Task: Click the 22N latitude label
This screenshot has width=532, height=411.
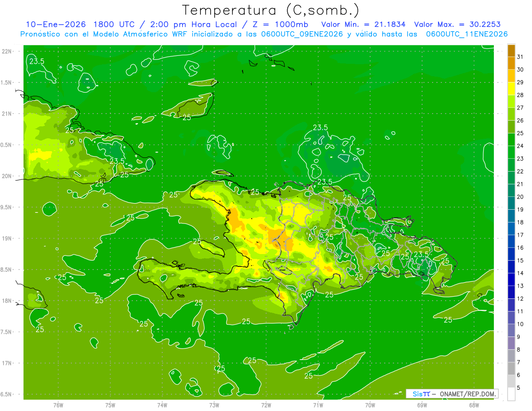Action: (x=7, y=51)
